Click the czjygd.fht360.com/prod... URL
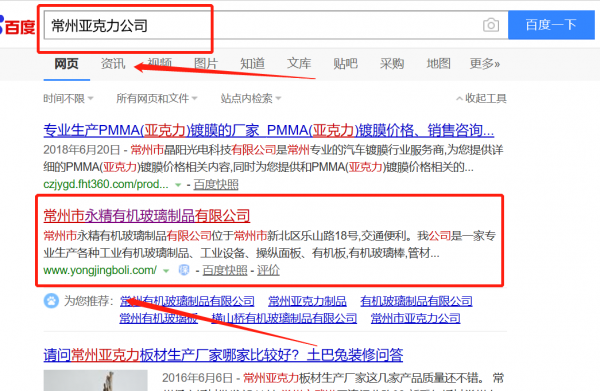 tap(106, 184)
